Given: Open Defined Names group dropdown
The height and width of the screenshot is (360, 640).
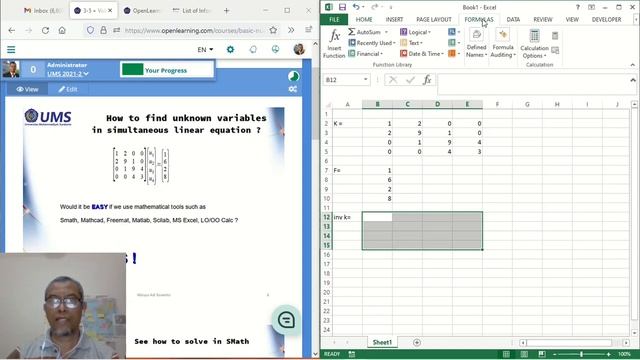Looking at the screenshot, I should 476,43.
